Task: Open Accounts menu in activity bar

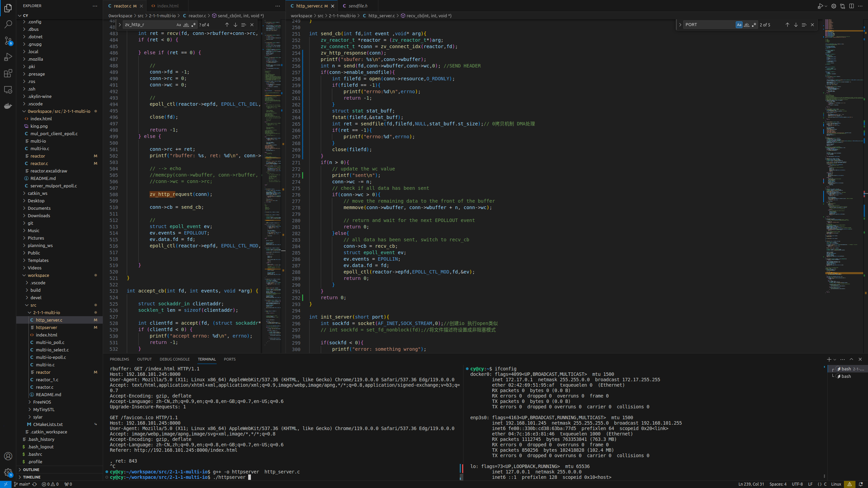Action: click(x=8, y=456)
